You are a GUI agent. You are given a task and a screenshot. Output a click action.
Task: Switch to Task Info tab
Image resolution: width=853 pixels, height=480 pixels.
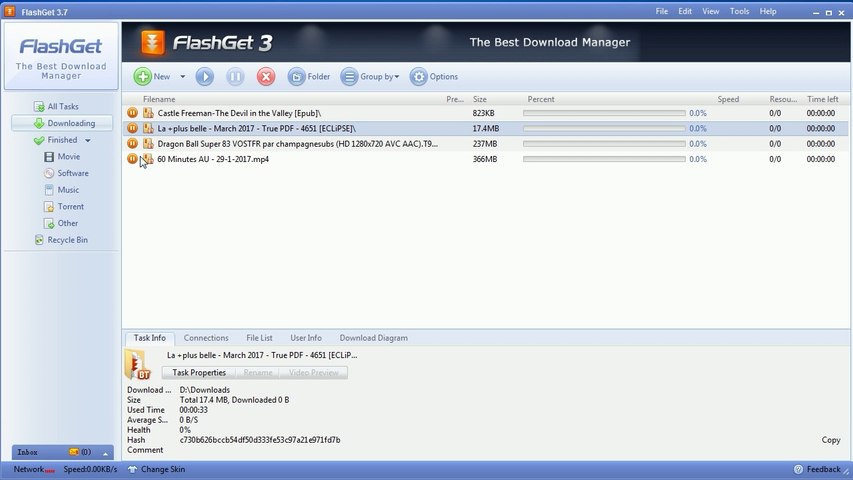pyautogui.click(x=150, y=338)
